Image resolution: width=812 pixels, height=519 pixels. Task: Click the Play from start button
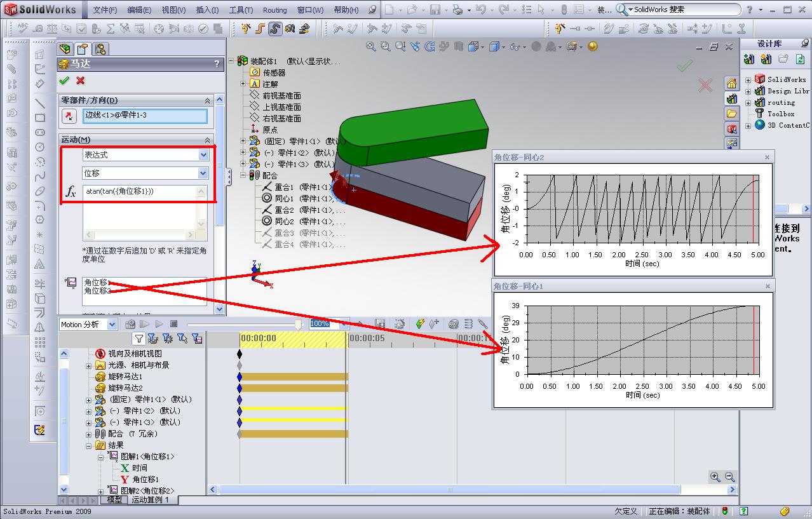coord(145,324)
